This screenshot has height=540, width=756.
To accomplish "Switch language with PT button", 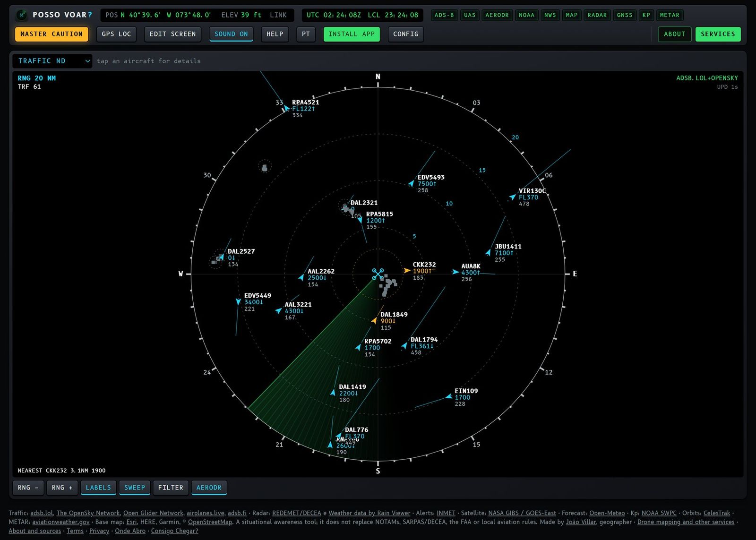I will coord(306,34).
